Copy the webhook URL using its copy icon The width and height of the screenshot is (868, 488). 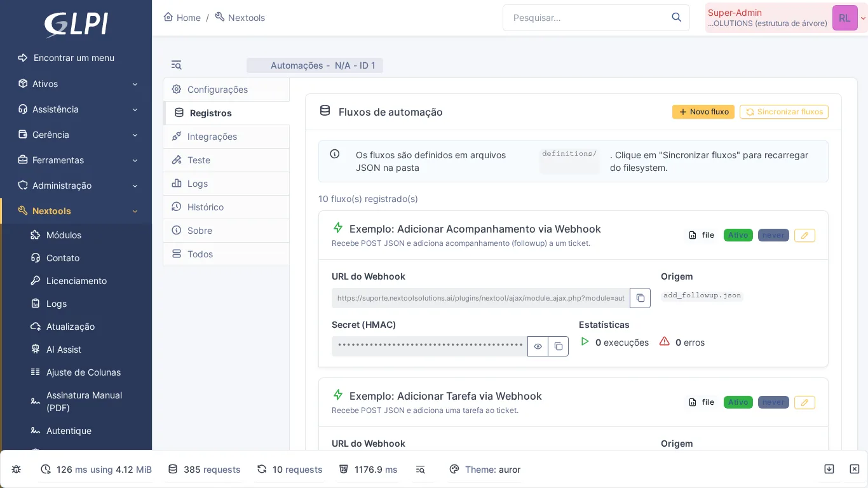click(x=640, y=298)
